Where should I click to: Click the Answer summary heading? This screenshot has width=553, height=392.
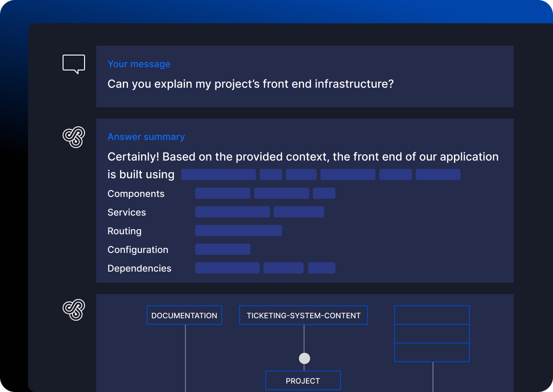(x=146, y=137)
